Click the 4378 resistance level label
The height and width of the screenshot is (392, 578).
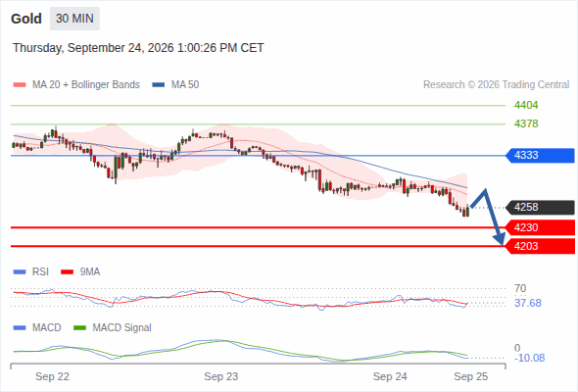tap(526, 123)
